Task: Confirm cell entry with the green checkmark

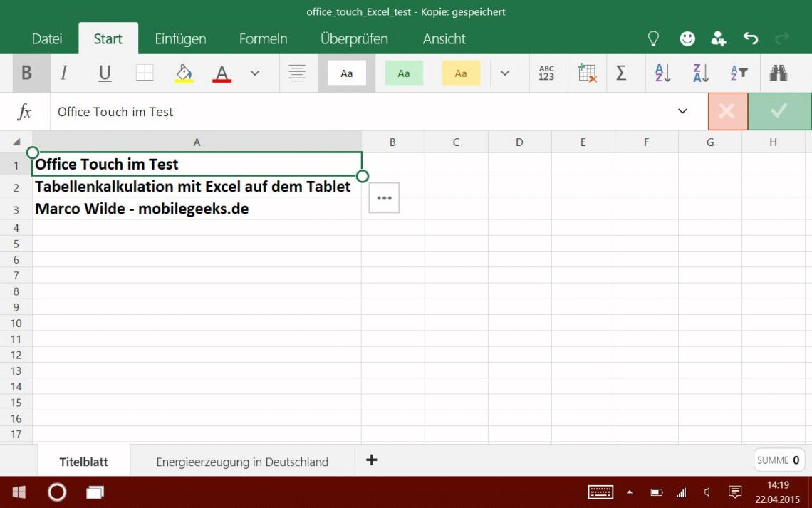Action: 779,111
